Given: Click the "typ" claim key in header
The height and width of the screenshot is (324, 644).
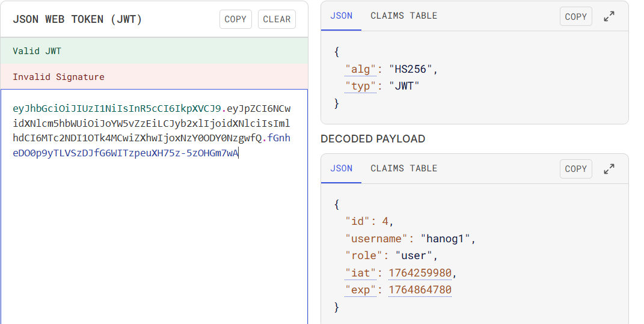Looking at the screenshot, I should pyautogui.click(x=361, y=86).
